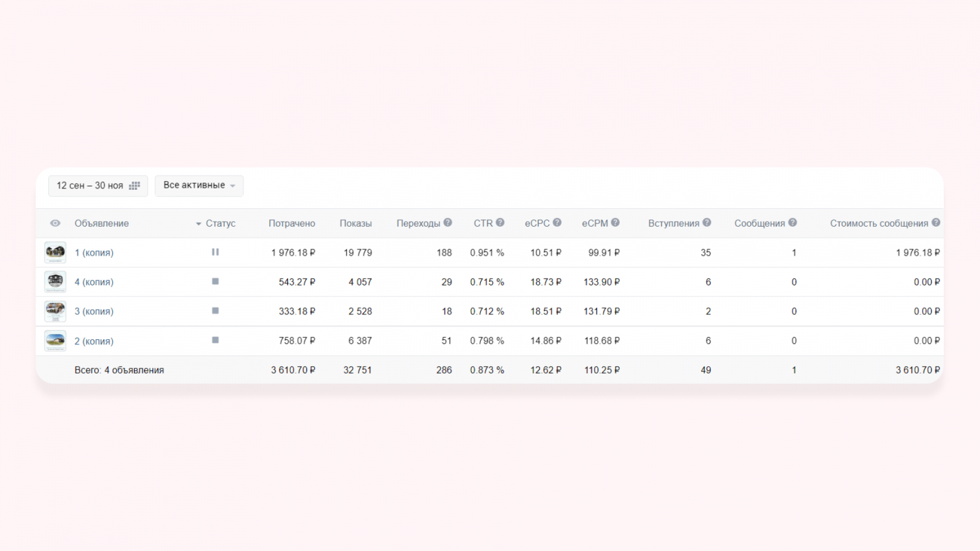Sort table by Показы column header
980x551 pixels.
(356, 223)
